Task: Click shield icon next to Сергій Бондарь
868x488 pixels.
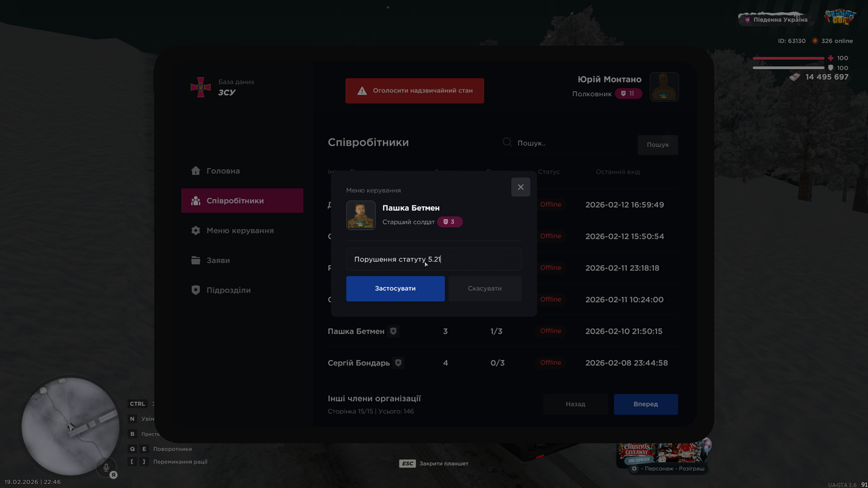Action: tap(399, 363)
